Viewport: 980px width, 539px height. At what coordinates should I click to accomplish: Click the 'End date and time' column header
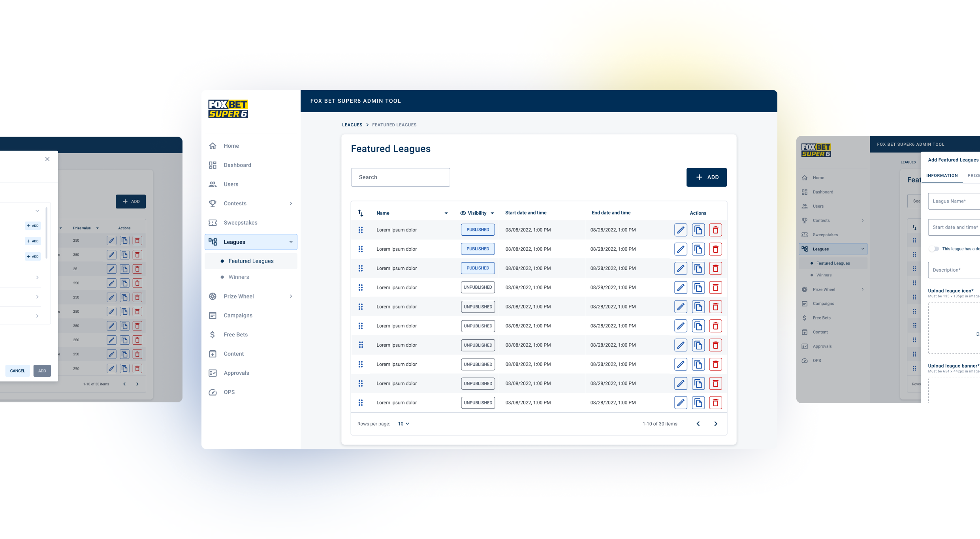click(611, 213)
